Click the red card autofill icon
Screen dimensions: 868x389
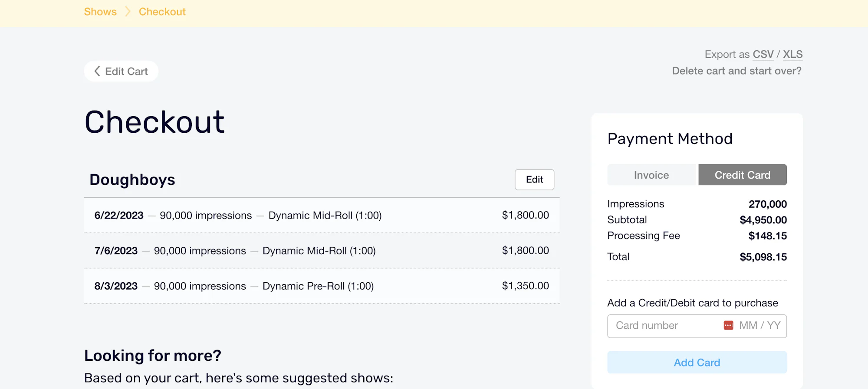pos(728,325)
